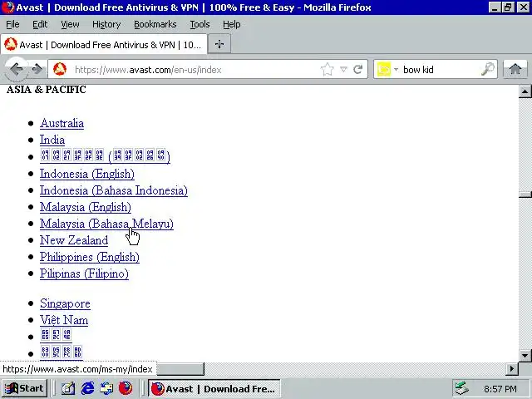Viewport: 532px width, 399px height.
Task: Click the vertical scrollbar up arrow
Action: coord(525,91)
